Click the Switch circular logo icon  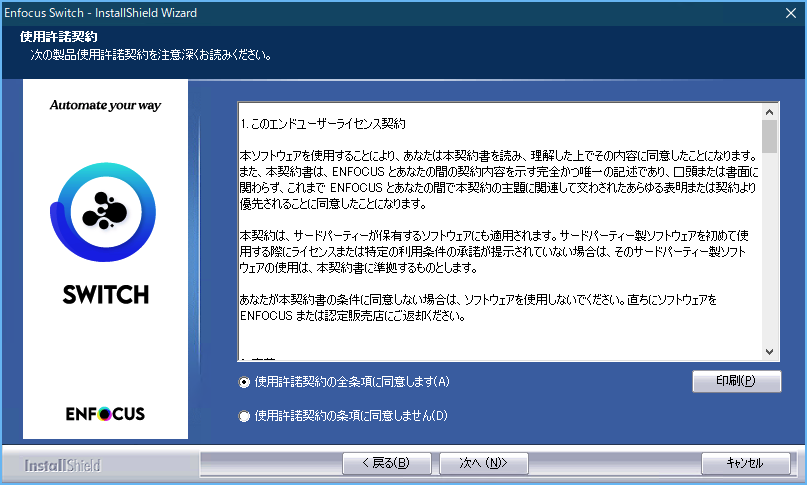(103, 212)
